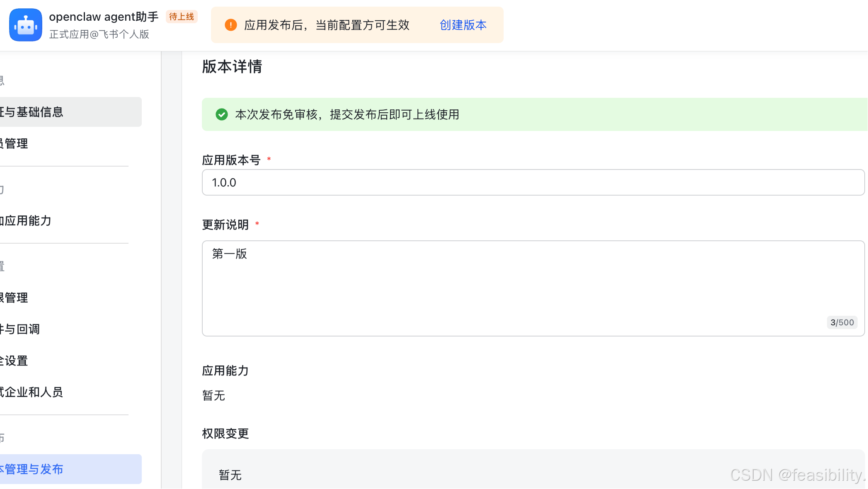Viewport: 868px width, 489px height.
Task: Select 凭证与基础信息 in the sidebar
Action: 33,112
